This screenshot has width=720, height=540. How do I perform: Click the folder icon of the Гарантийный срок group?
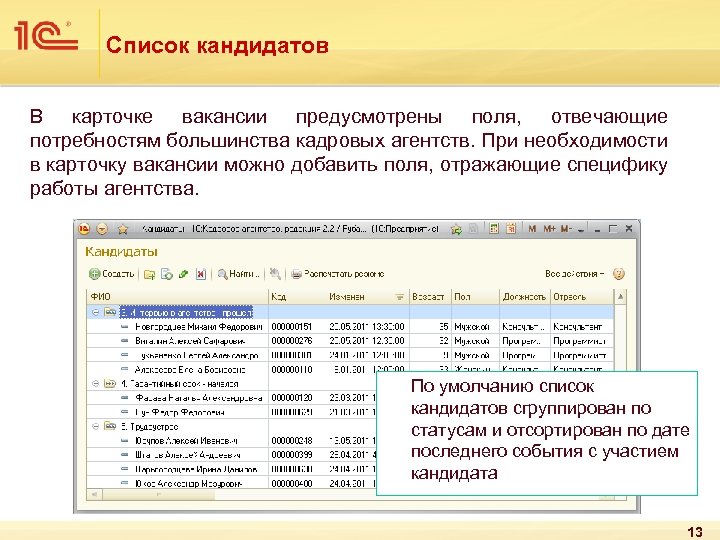[110, 383]
